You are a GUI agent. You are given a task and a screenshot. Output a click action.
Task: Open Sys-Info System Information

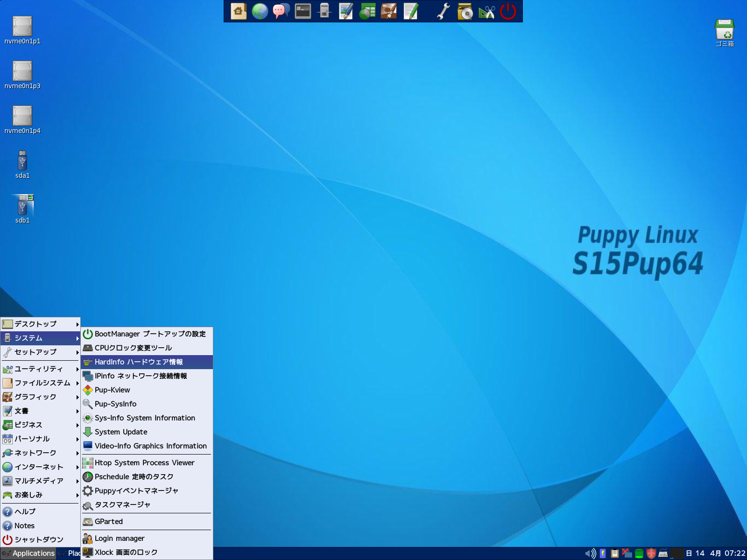(x=147, y=418)
